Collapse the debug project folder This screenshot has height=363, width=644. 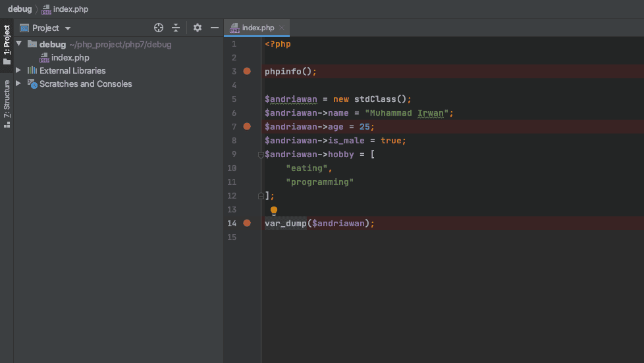pos(18,44)
